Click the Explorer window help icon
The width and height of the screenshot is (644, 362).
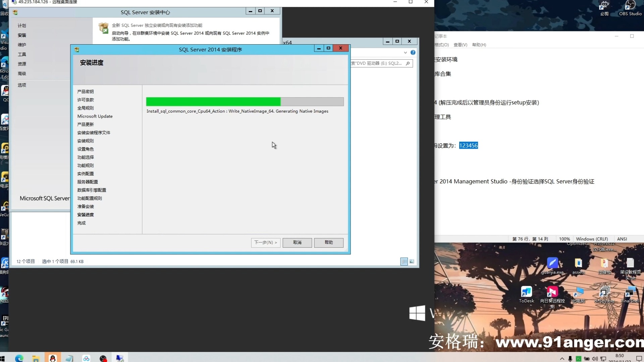(x=413, y=53)
